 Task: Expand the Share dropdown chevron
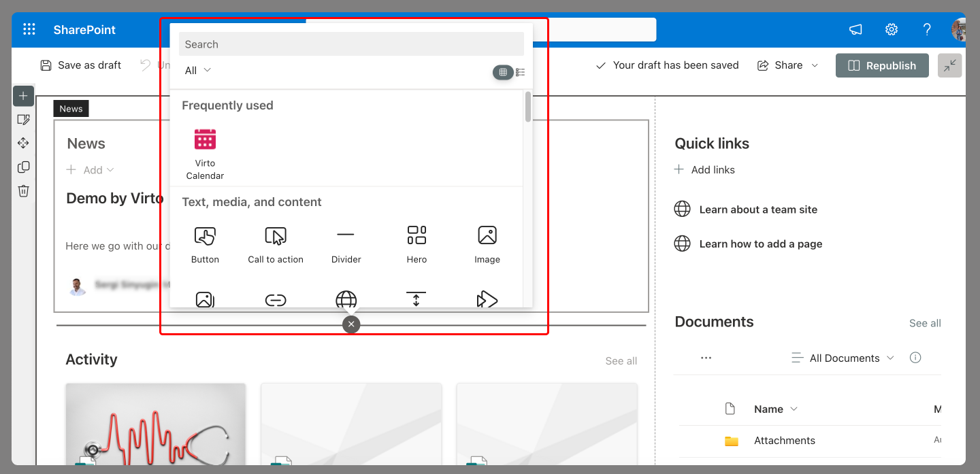[815, 65]
